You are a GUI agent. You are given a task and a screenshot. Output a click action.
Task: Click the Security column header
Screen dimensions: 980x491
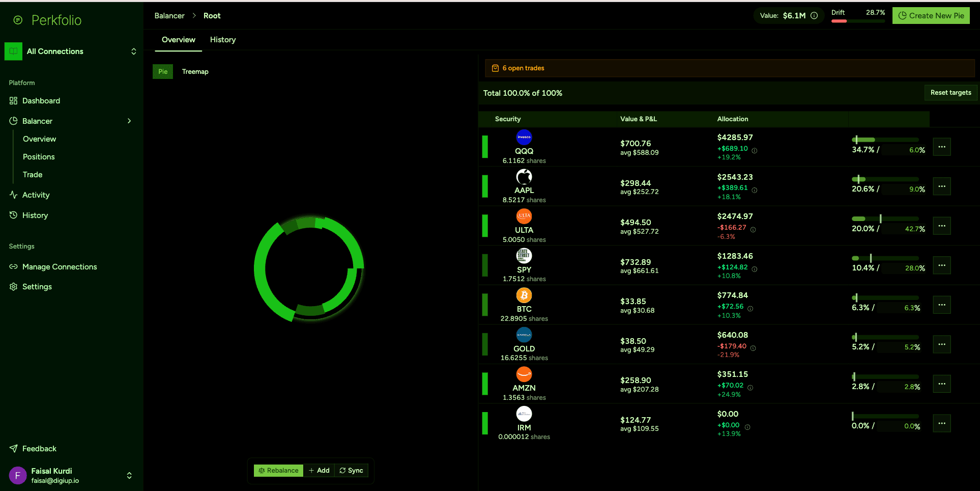(x=508, y=119)
